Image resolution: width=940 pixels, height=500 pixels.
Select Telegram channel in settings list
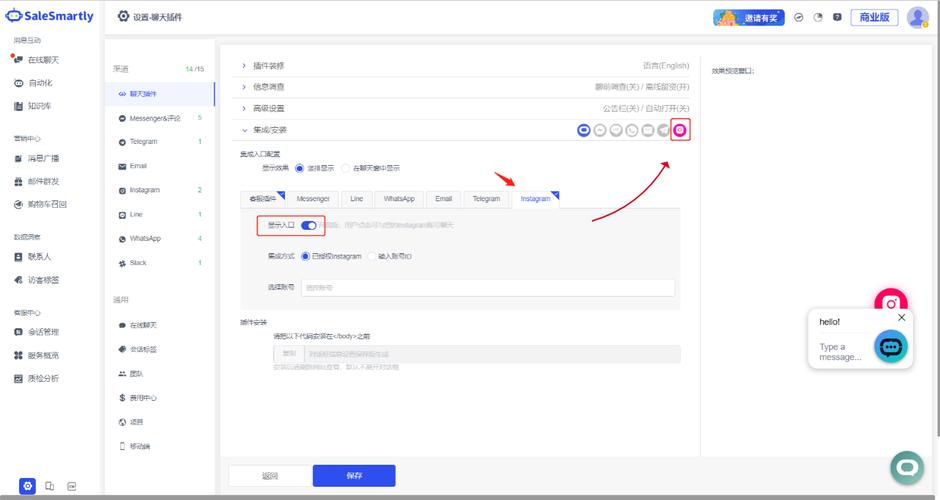[x=159, y=142]
